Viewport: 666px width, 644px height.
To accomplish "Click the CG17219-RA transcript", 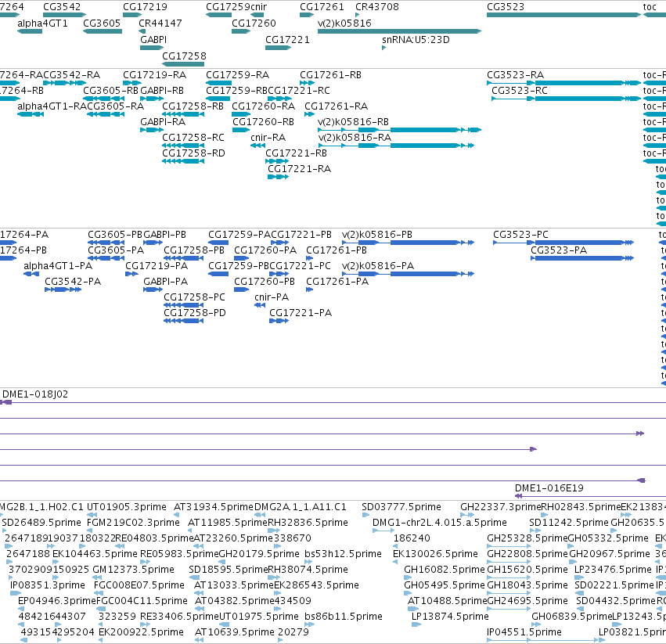I will (x=132, y=83).
